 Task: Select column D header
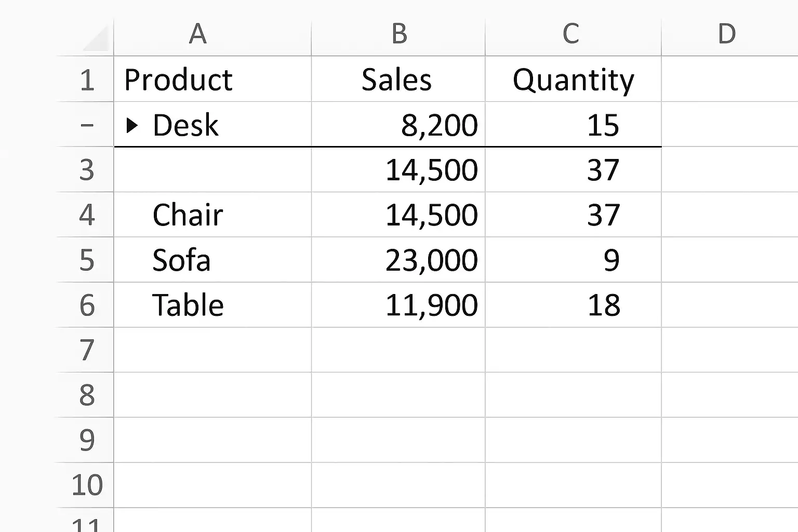[726, 34]
